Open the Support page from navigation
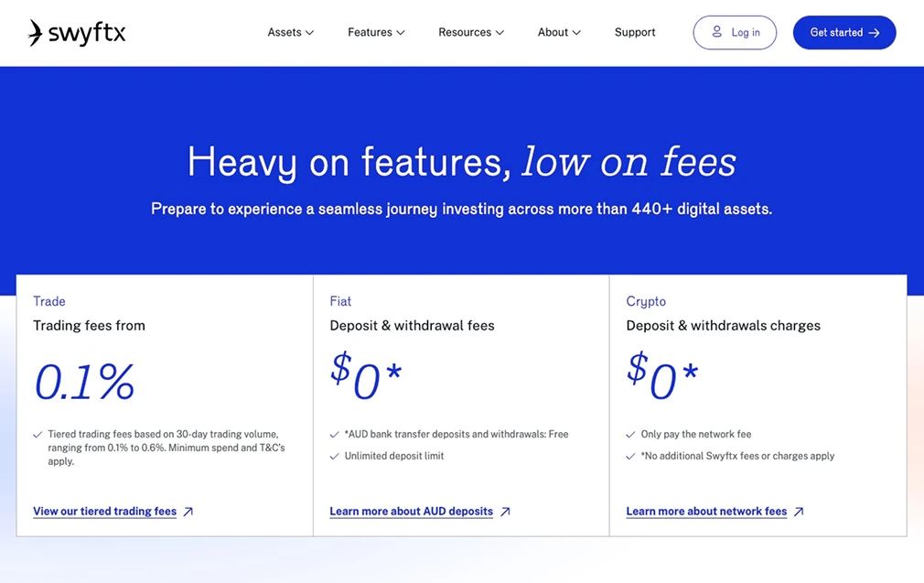This screenshot has height=583, width=924. coord(635,32)
